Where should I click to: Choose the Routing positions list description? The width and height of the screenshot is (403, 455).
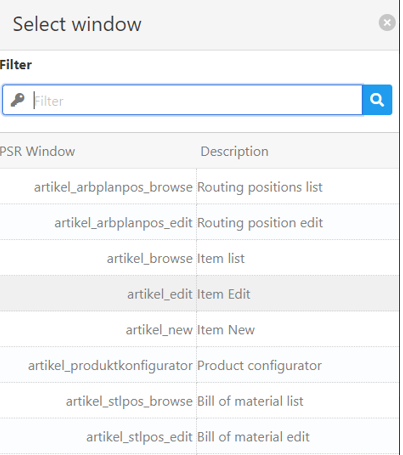point(260,187)
